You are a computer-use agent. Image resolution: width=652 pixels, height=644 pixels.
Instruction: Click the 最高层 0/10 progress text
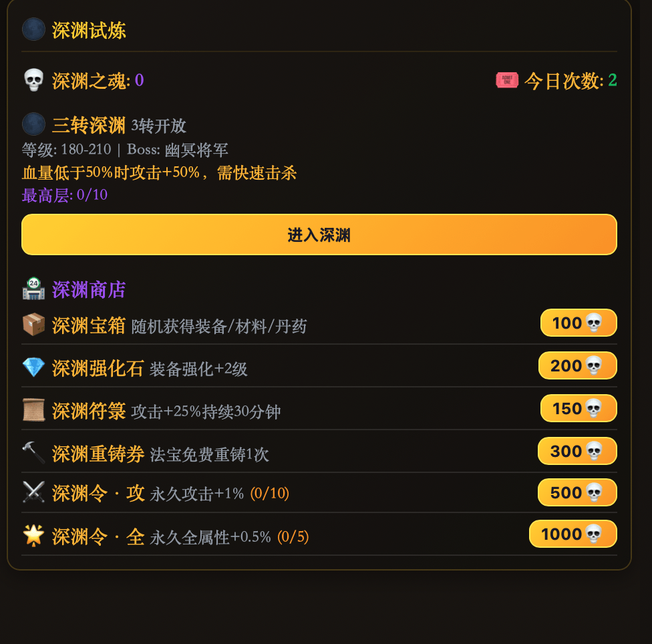[x=65, y=195]
